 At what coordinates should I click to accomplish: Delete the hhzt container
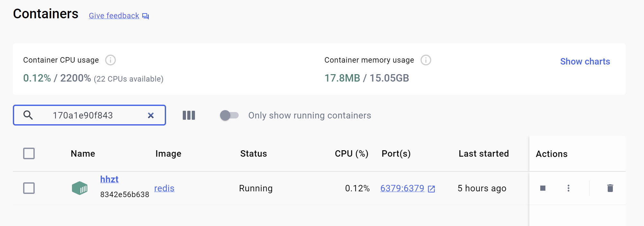(610, 188)
